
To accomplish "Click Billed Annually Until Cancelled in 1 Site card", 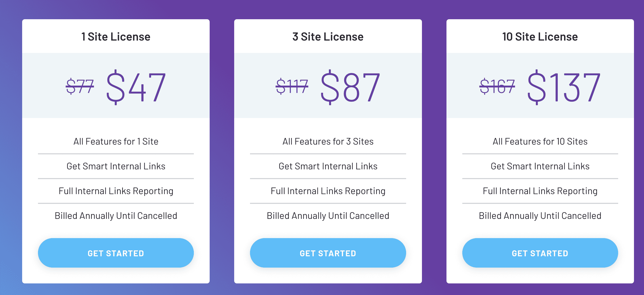I will [x=116, y=216].
